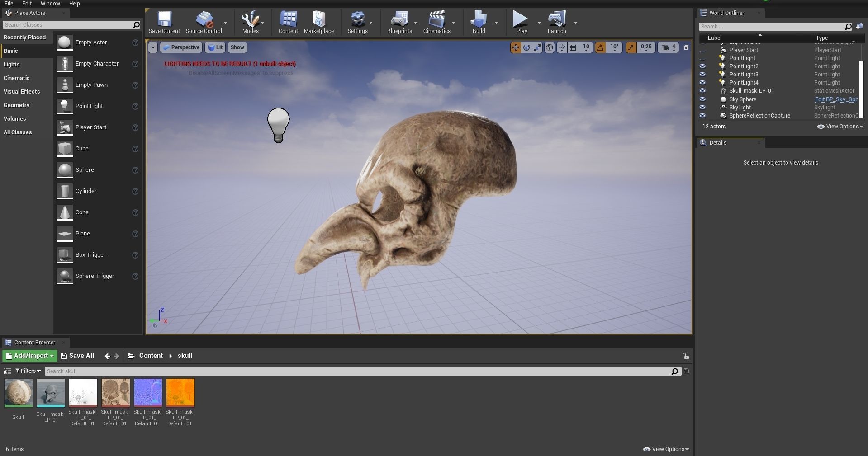Click the Play in editor icon
The width and height of the screenshot is (868, 456).
(521, 19)
